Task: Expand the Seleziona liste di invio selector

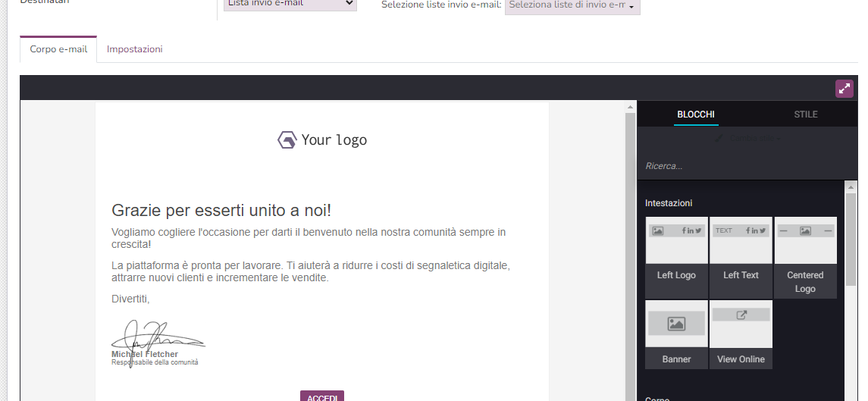Action: click(572, 5)
